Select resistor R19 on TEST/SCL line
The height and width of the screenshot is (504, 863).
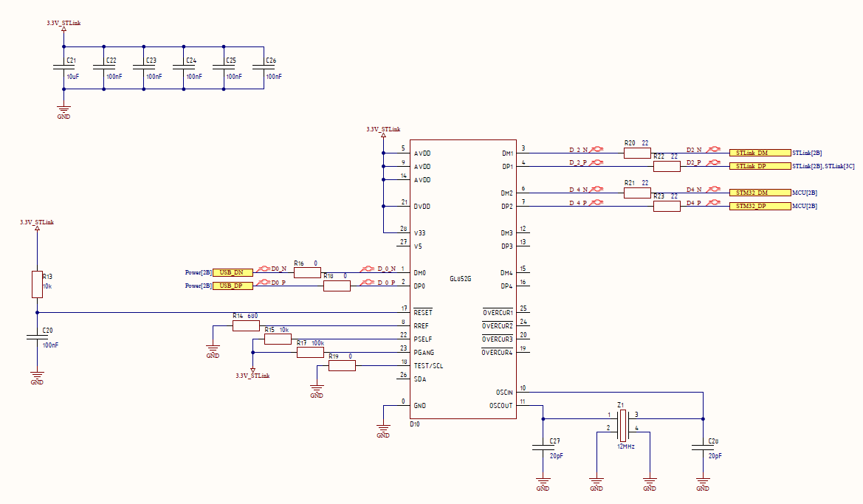click(343, 365)
